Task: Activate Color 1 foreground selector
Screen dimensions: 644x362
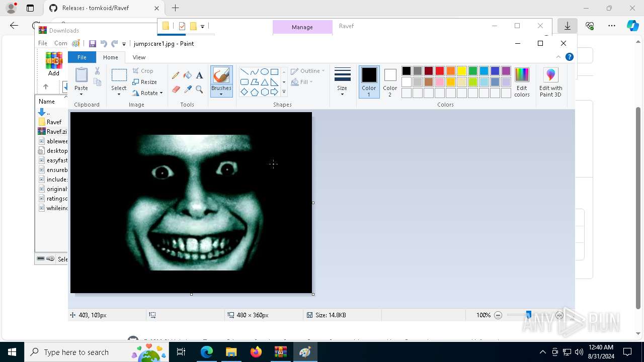Action: point(369,82)
